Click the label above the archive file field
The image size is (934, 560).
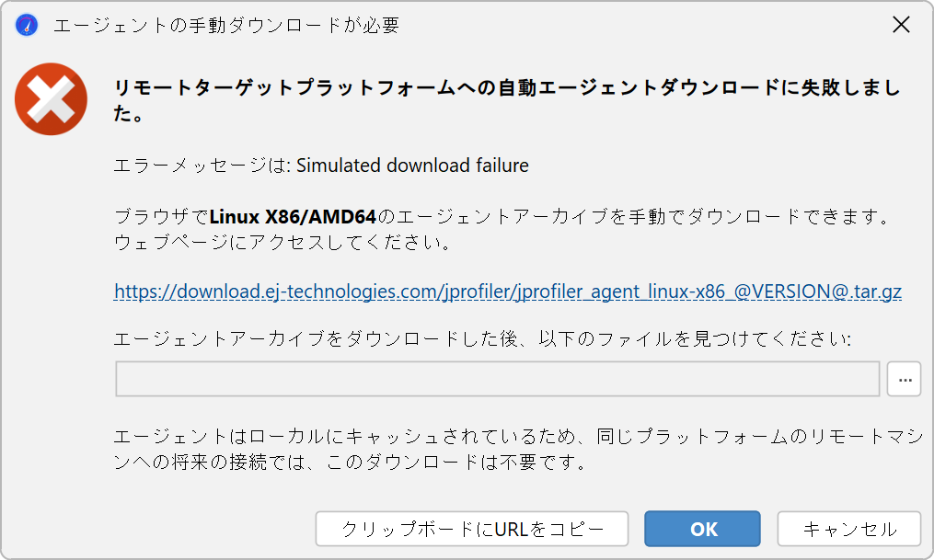click(482, 338)
